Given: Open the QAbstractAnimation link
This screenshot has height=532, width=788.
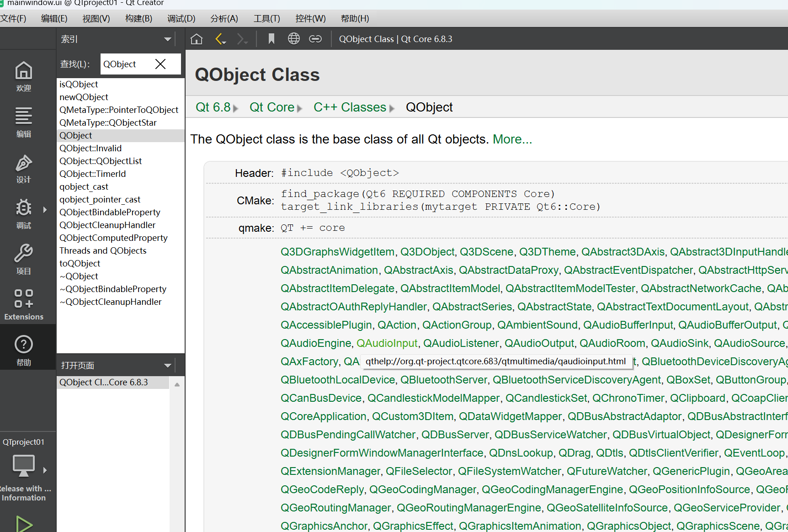Looking at the screenshot, I should [329, 270].
